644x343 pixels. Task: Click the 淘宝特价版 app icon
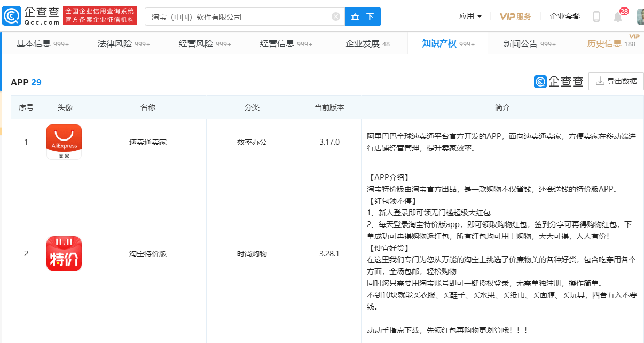coord(64,254)
